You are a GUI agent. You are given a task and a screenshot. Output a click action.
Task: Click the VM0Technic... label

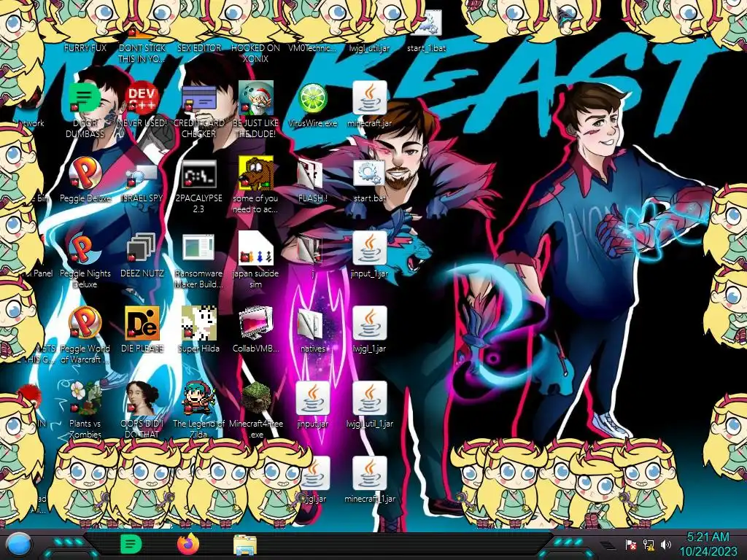312,47
